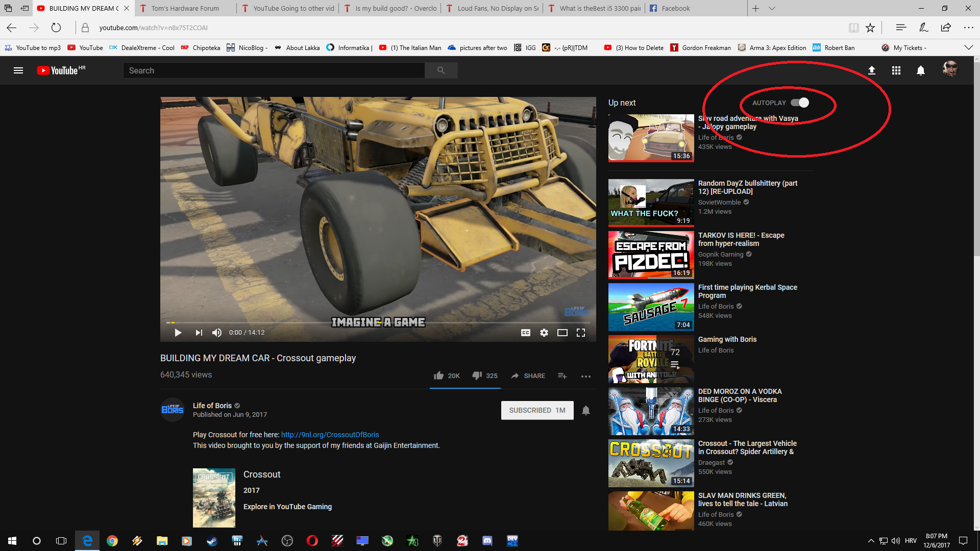Open the more actions ellipsis menu
The width and height of the screenshot is (980, 551).
586,376
